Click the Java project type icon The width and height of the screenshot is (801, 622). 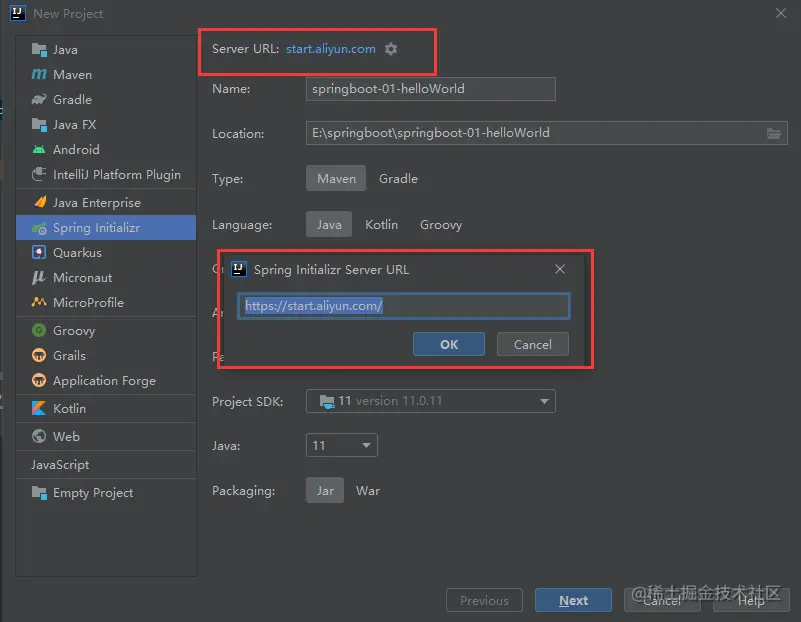tap(39, 50)
